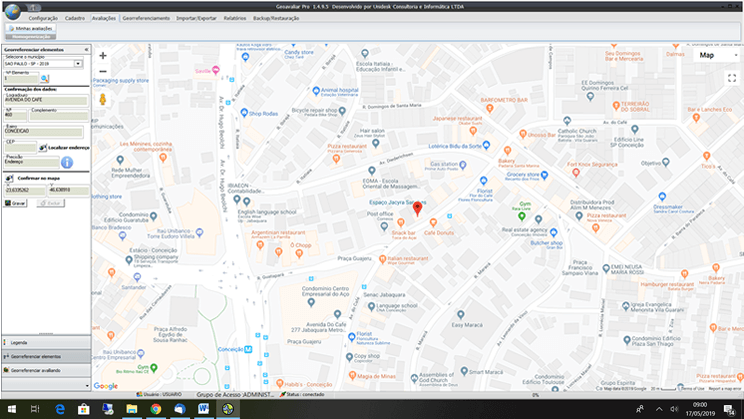Click the CEP input field

click(x=20, y=147)
